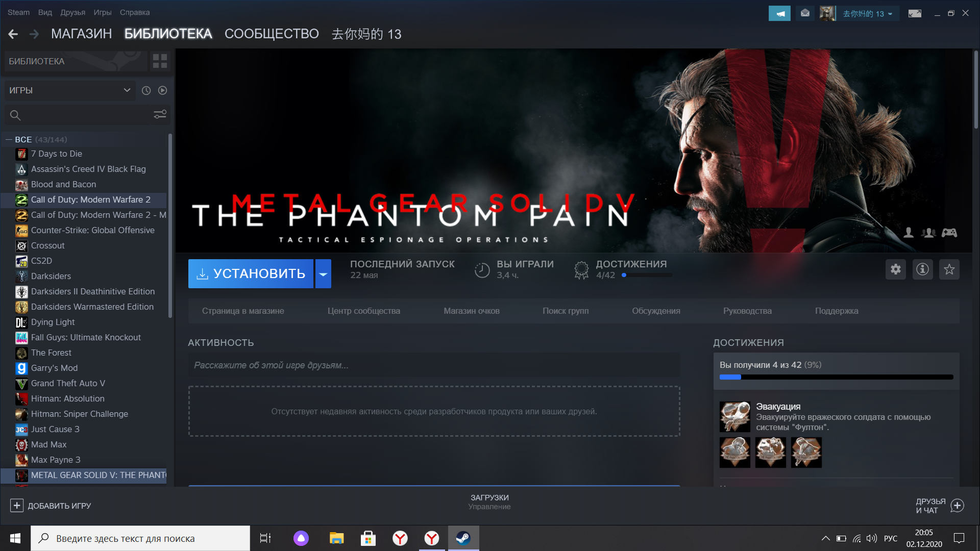This screenshot has height=551, width=980.
Task: Click the controller support icon
Action: click(949, 233)
